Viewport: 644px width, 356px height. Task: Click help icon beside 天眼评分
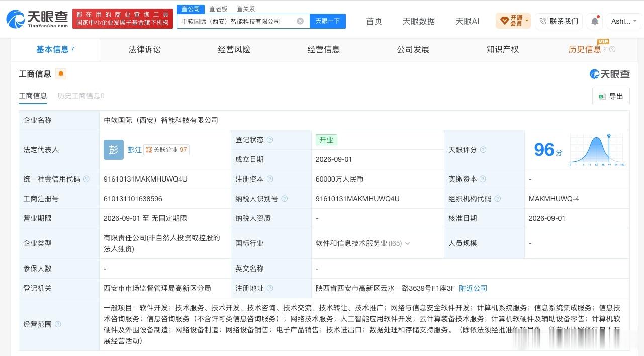coord(483,150)
